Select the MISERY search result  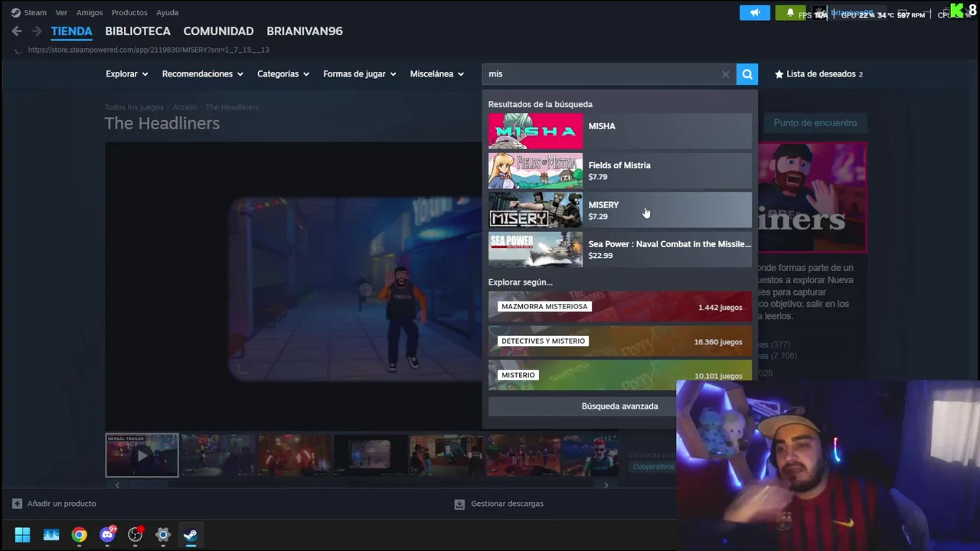click(620, 210)
